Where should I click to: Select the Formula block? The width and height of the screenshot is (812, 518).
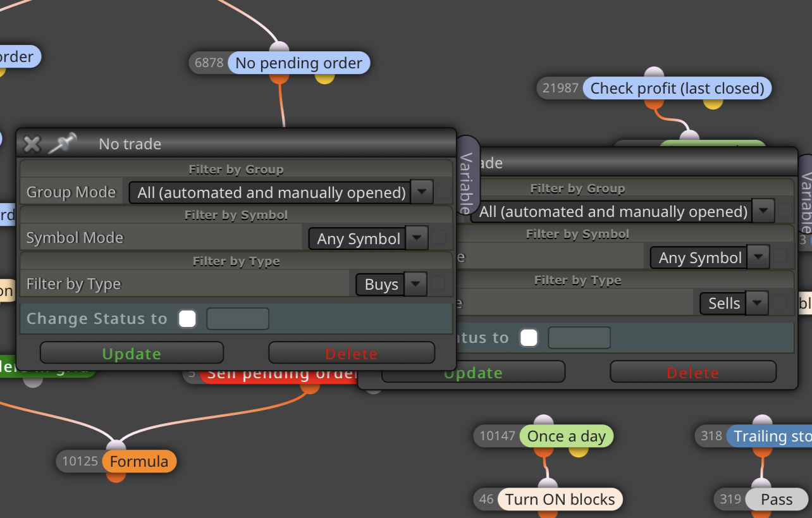pos(139,461)
